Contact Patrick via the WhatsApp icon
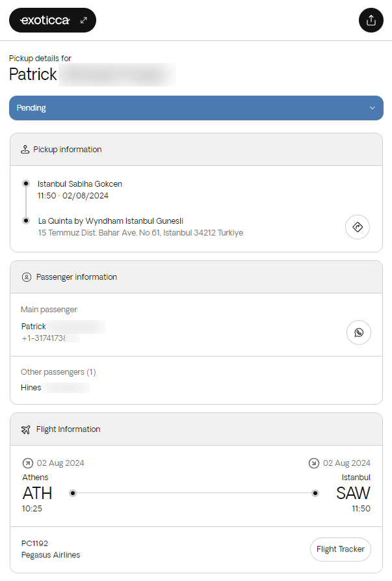 click(x=359, y=332)
